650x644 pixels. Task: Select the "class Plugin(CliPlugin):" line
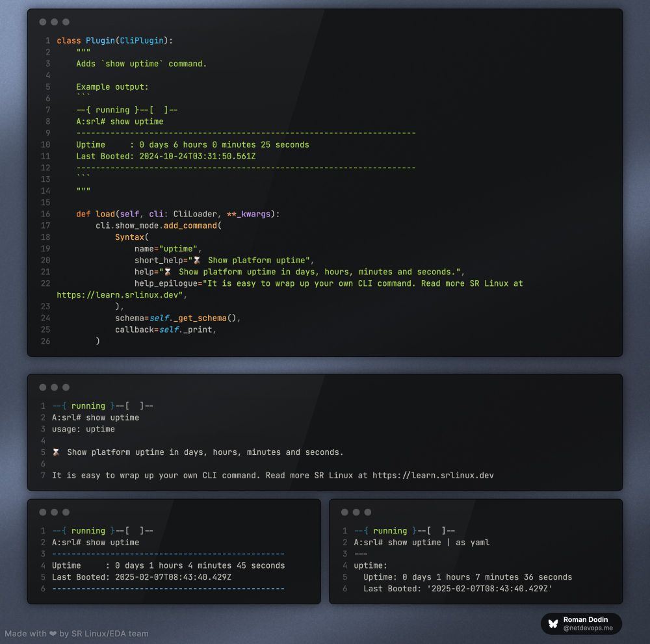[115, 40]
